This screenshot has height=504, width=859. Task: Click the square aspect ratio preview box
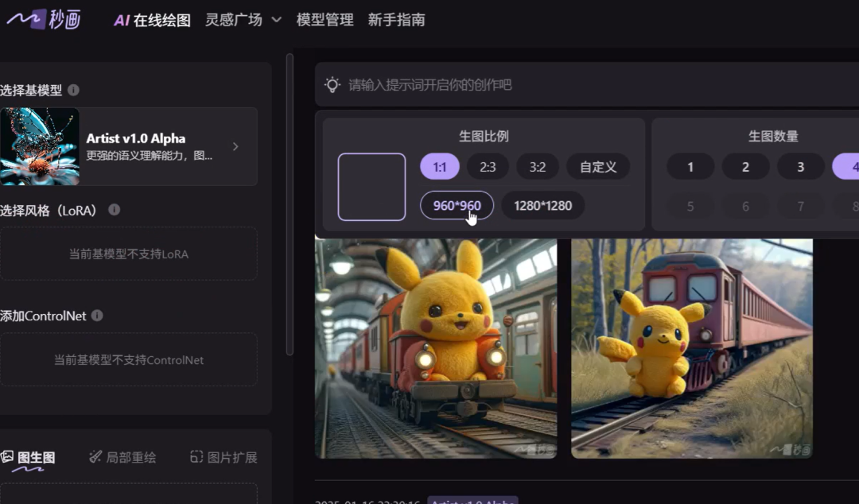click(x=372, y=187)
